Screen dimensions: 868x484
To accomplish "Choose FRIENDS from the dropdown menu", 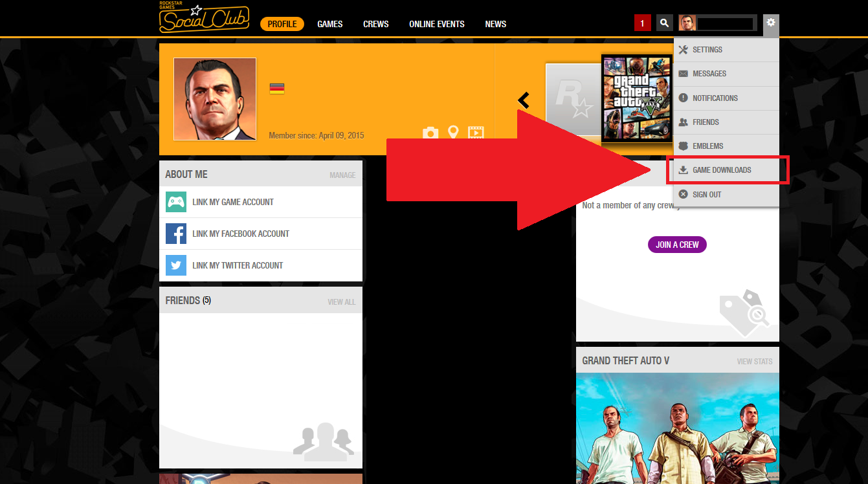I will [x=726, y=122].
